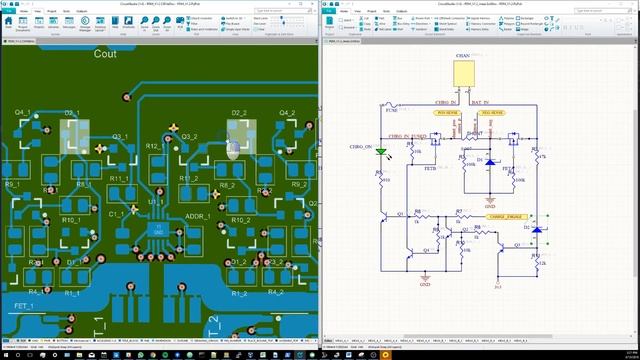This screenshot has width=640, height=360.
Task: Switch to View tab in schematic window
Action: 357,11
